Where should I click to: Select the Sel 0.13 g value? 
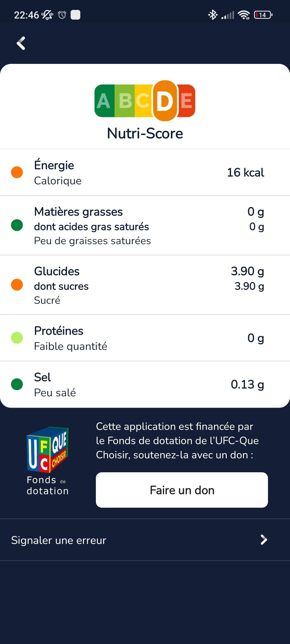247,385
